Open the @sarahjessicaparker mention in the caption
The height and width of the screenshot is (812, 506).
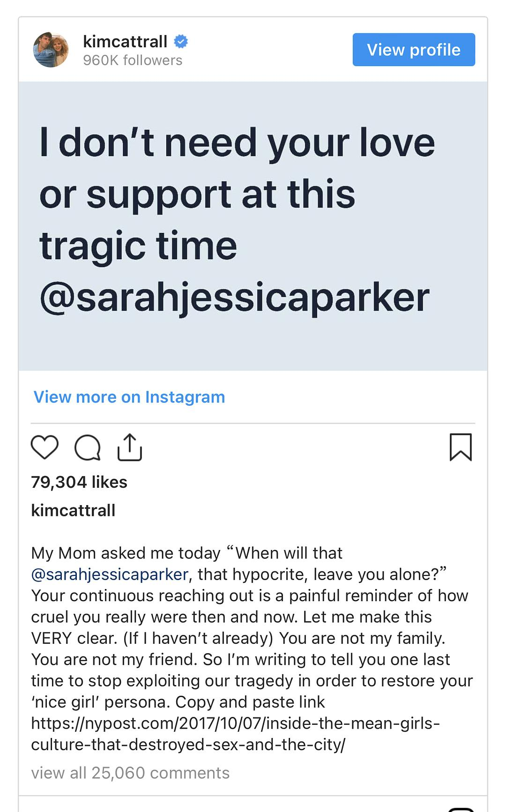[x=110, y=574]
